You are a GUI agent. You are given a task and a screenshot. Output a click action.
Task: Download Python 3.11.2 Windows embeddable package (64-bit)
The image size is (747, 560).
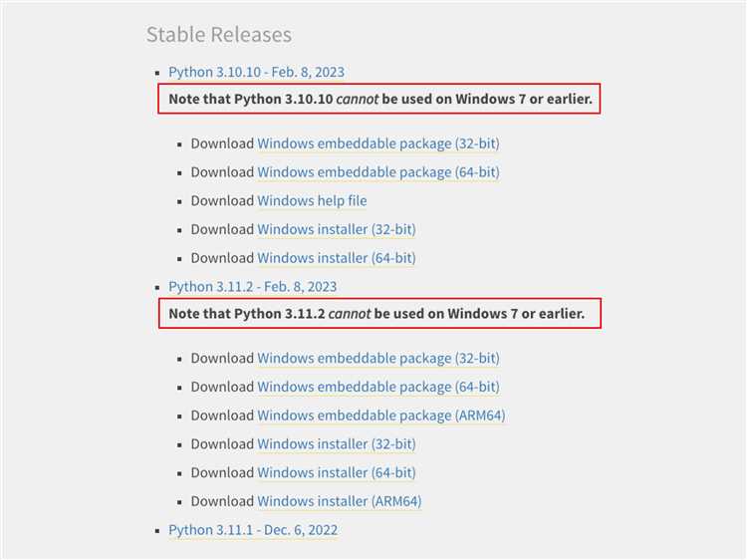[x=378, y=387]
